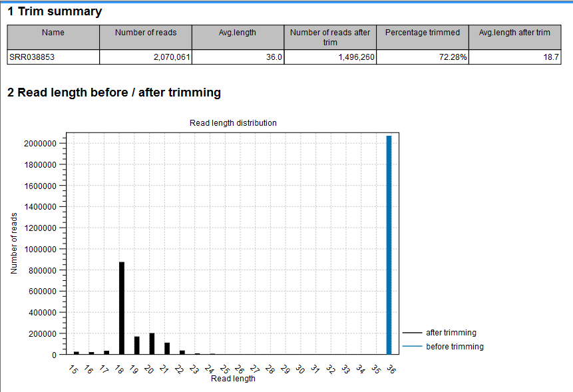Select the tall blue bar at length 36
The height and width of the screenshot is (392, 573).
389,245
